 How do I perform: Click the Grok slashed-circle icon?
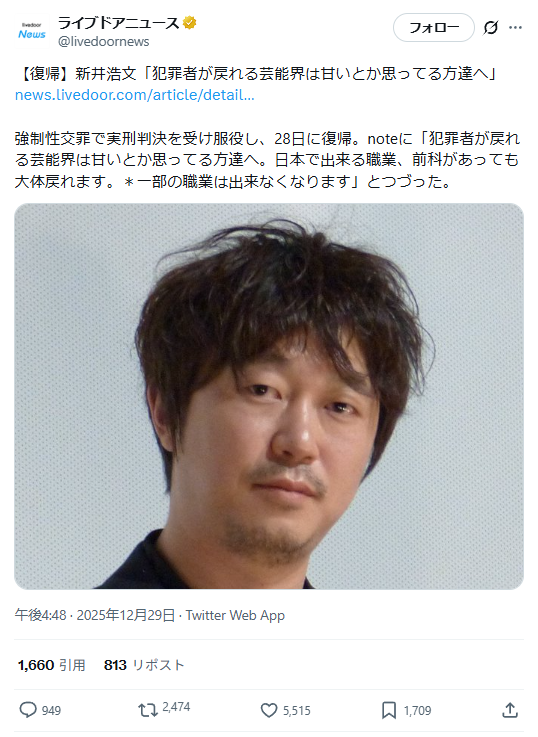(490, 28)
